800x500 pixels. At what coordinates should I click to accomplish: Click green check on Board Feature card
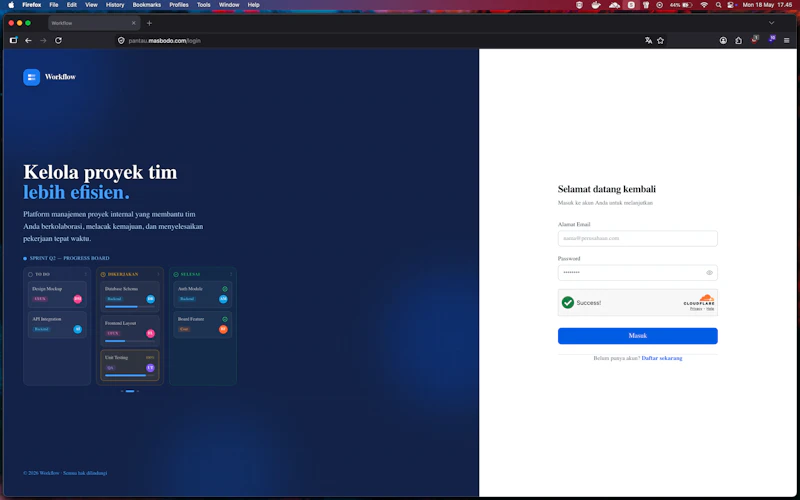pyautogui.click(x=224, y=319)
